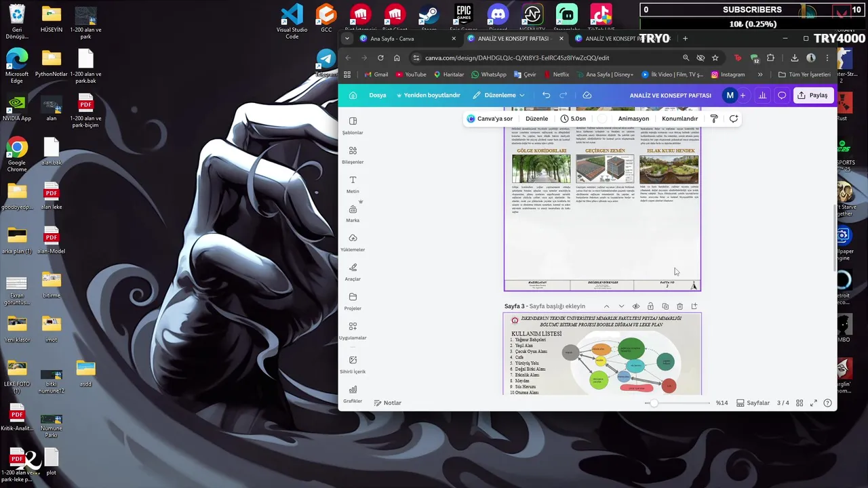
Task: Open the Sihirli İçerik panel
Action: [x=353, y=365]
